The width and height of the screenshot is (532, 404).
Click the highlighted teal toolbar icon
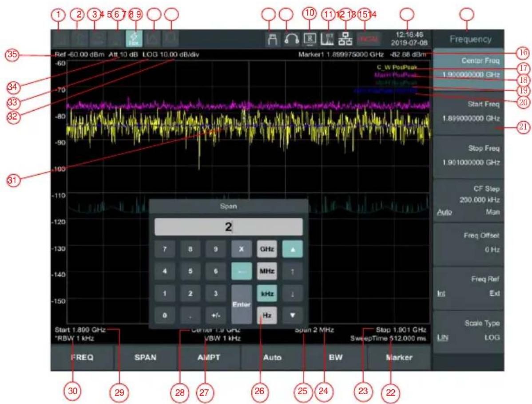point(135,39)
